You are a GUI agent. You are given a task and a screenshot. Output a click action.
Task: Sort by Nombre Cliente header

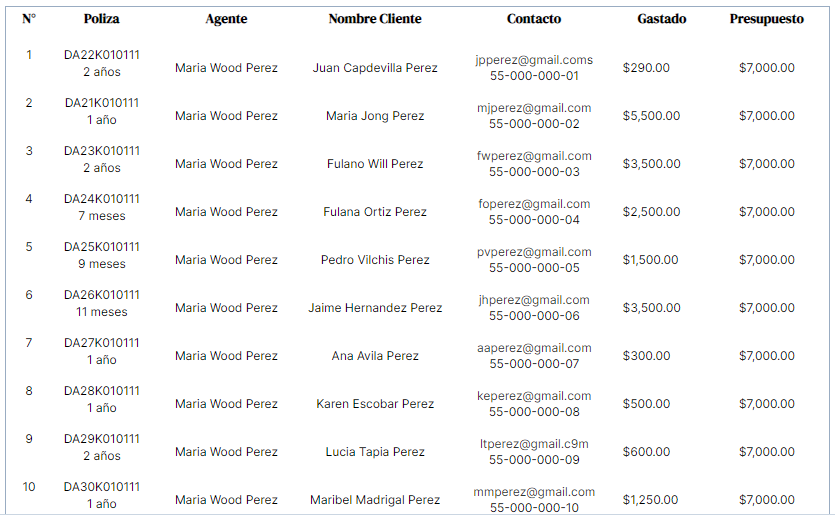click(375, 19)
